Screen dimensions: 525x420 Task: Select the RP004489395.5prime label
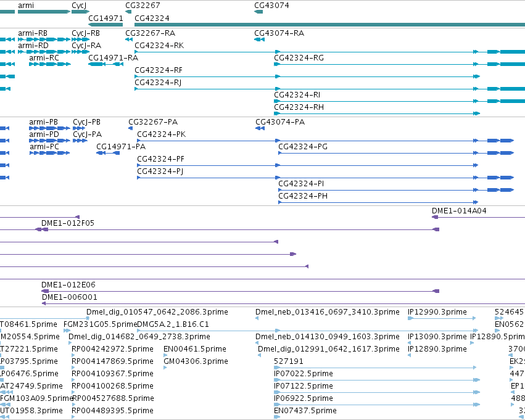click(x=112, y=411)
